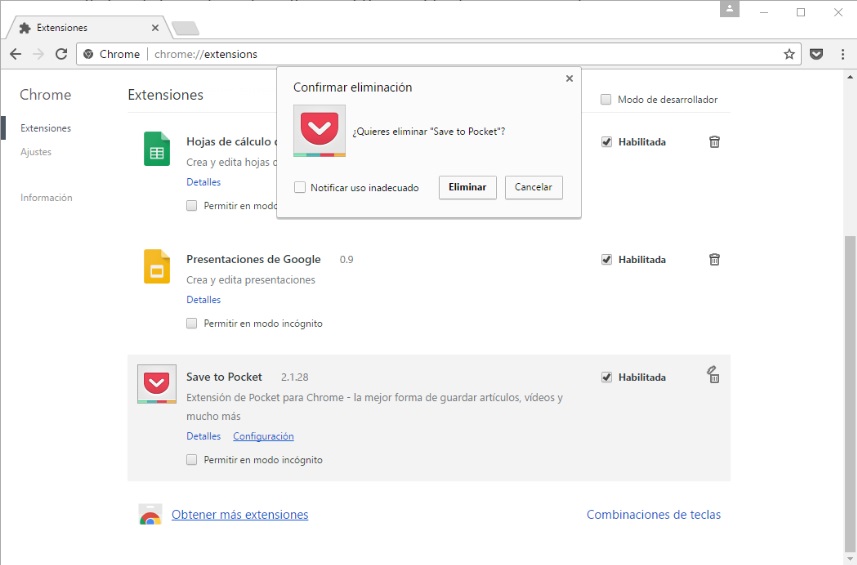Confirm removal with the Eliminar button
The width and height of the screenshot is (857, 565).
pyautogui.click(x=467, y=187)
